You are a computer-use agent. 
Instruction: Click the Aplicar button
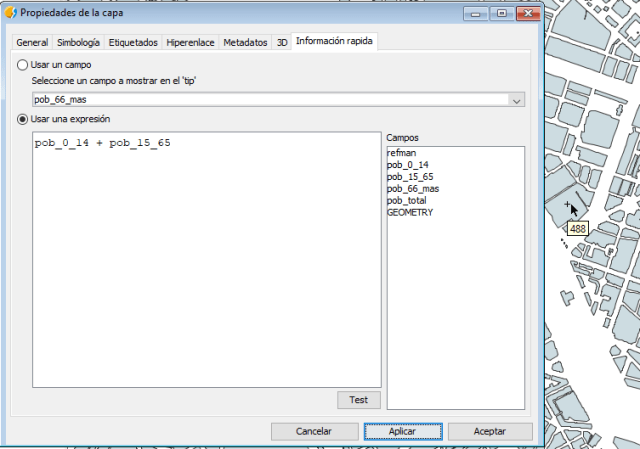point(402,431)
